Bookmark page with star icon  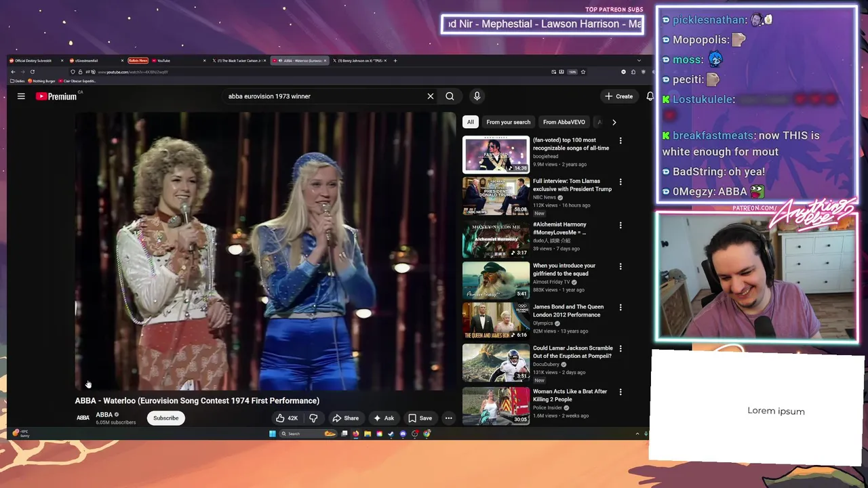pos(583,72)
